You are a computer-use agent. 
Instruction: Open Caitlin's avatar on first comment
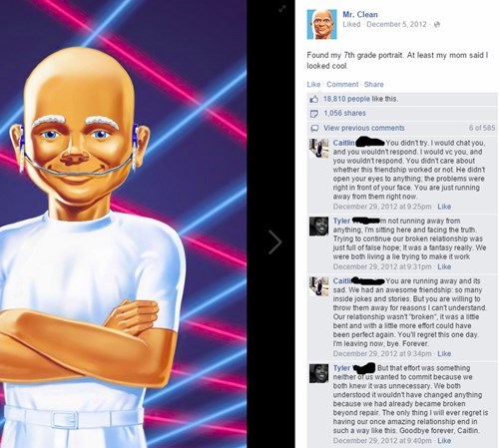(319, 148)
